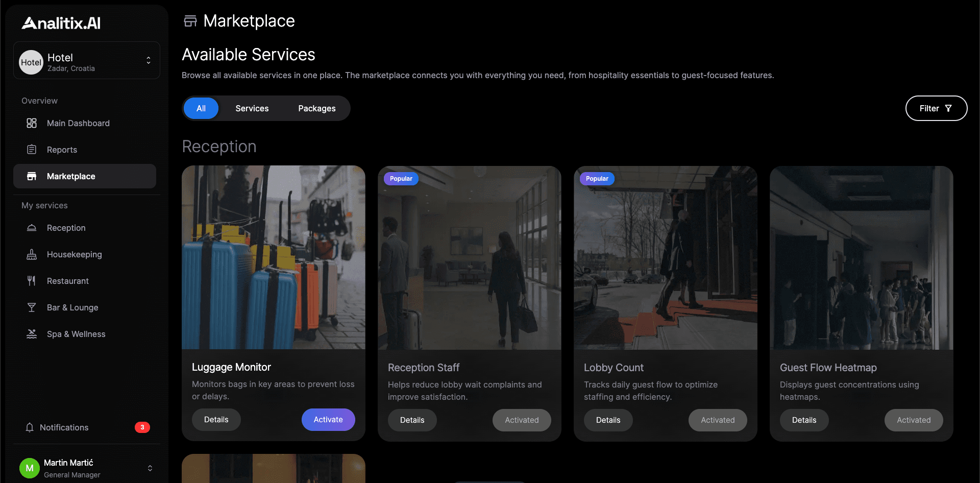This screenshot has width=980, height=483.
Task: Click the Bar & Lounge cocktail icon
Action: (x=32, y=307)
